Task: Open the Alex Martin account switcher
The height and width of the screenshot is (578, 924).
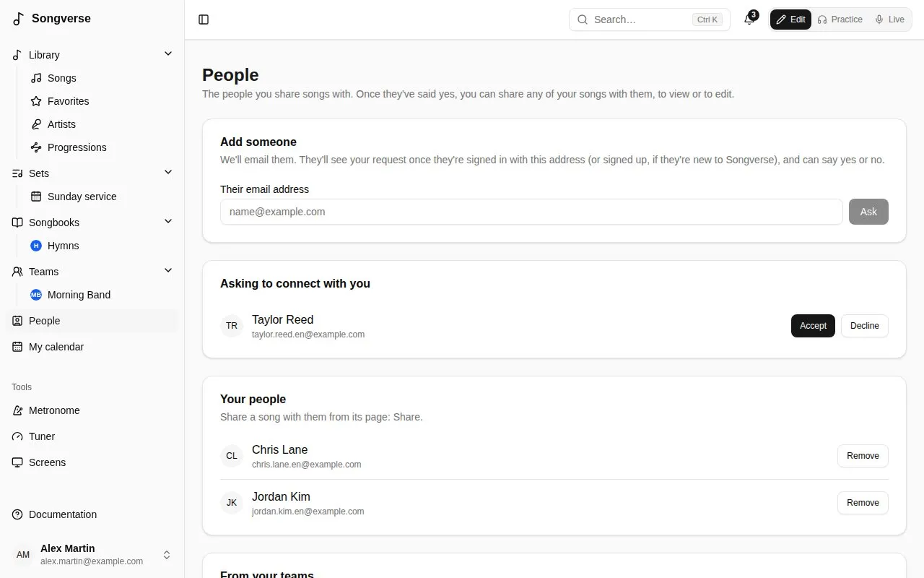Action: click(x=92, y=555)
